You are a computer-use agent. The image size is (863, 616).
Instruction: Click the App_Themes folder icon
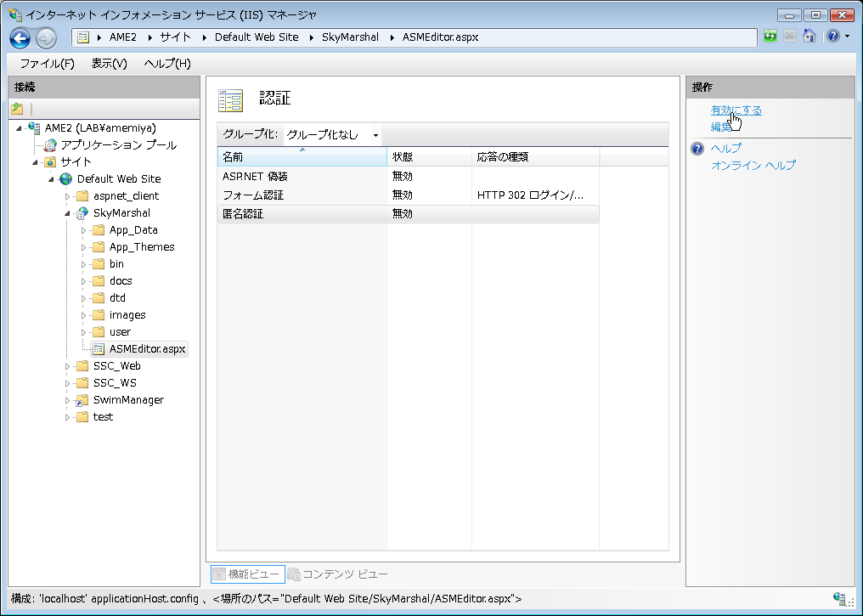pos(99,247)
